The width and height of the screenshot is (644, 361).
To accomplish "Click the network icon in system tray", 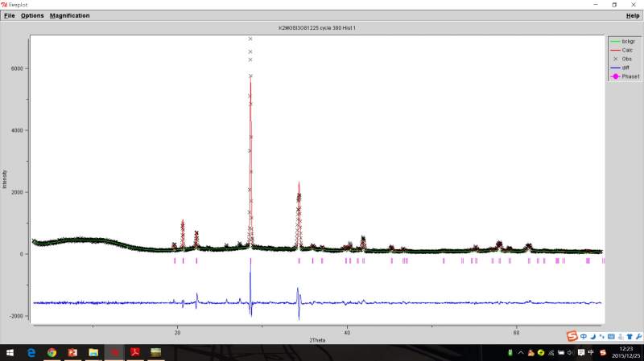I will click(551, 353).
